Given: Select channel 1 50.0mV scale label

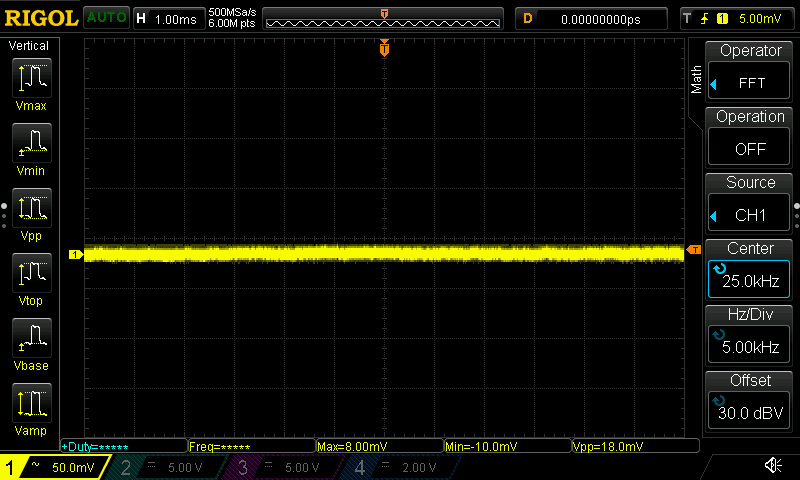Looking at the screenshot, I should pos(73,467).
